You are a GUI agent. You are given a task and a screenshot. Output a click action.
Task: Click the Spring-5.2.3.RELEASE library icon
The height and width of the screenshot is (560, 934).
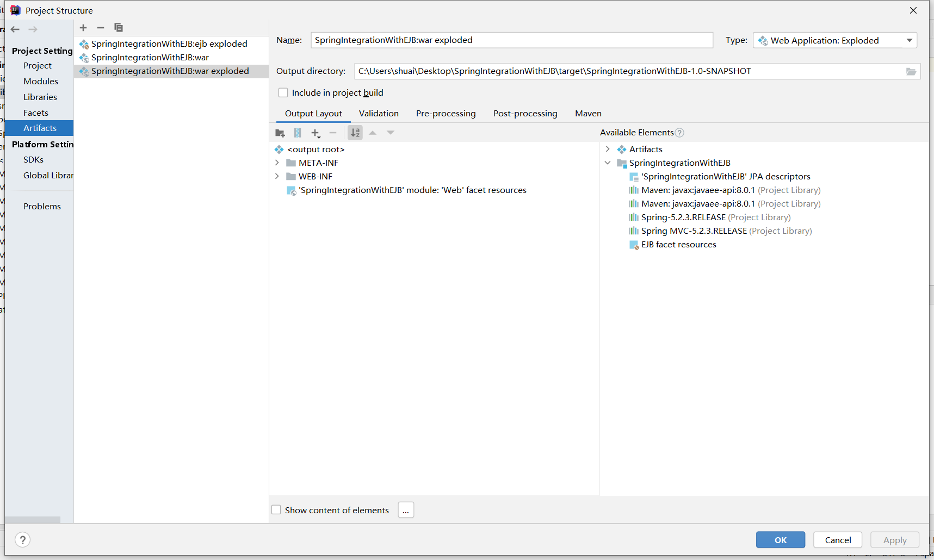click(x=634, y=217)
